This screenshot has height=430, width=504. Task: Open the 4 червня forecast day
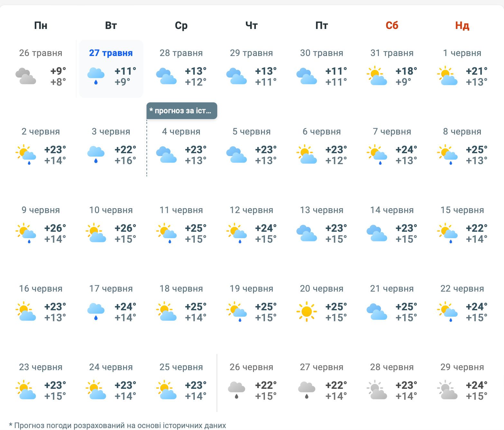click(x=181, y=132)
